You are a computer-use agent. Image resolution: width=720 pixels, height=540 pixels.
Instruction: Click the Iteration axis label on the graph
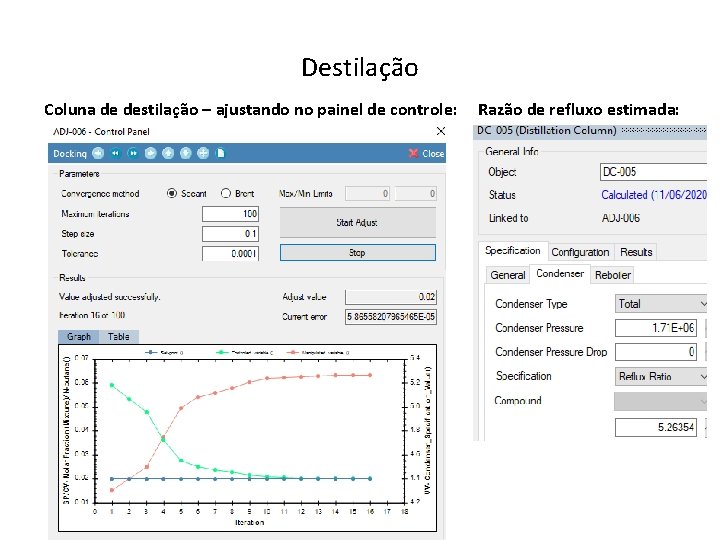249,523
